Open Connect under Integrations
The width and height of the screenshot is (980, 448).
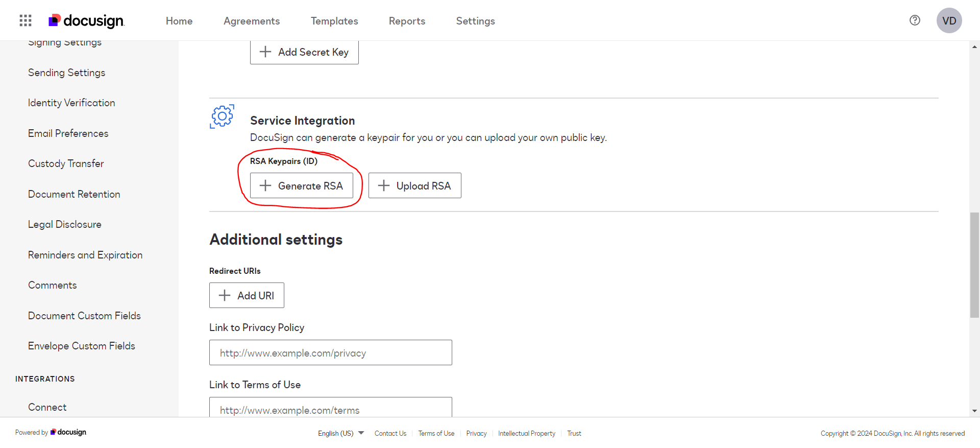[x=47, y=407]
